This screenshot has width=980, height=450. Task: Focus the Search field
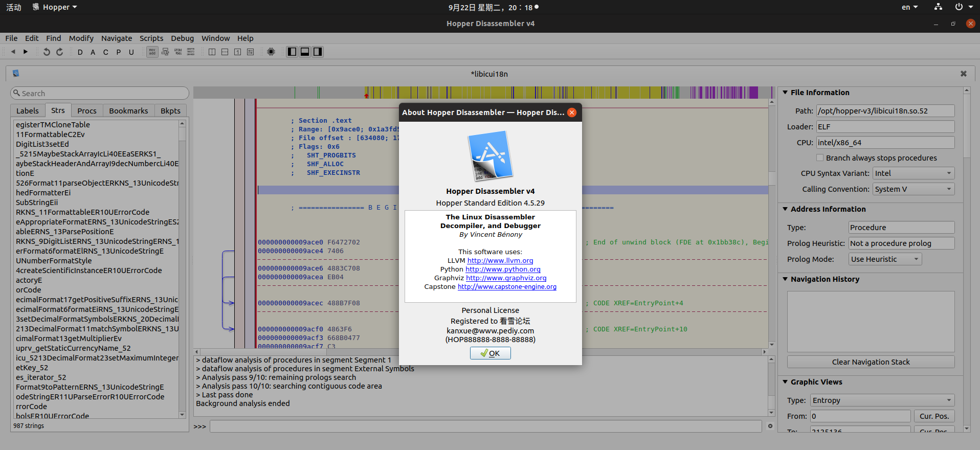coord(100,93)
